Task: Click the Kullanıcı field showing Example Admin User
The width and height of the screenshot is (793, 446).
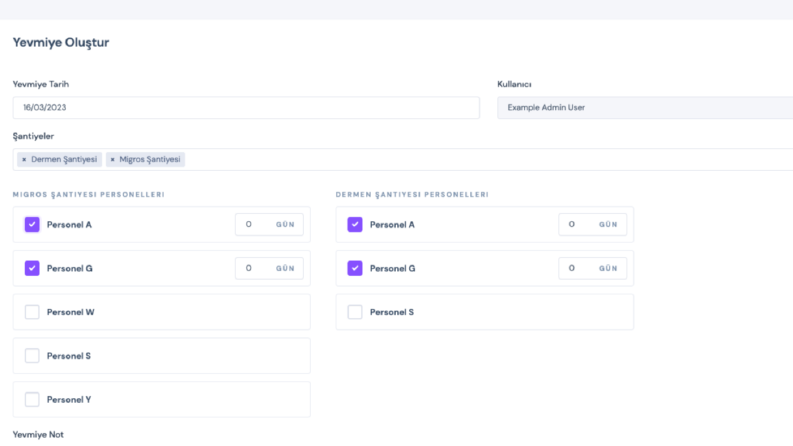Action: (x=645, y=108)
